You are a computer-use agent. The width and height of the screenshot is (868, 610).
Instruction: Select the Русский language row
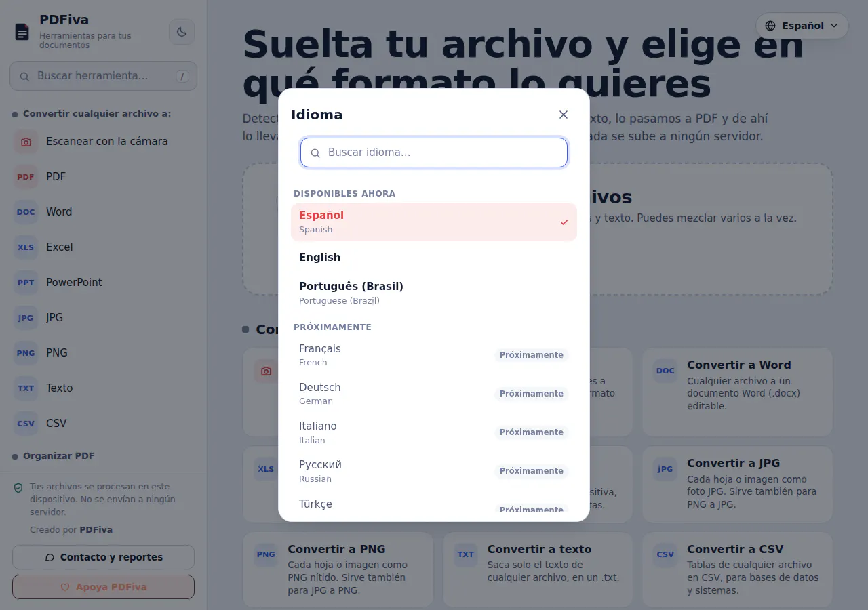point(434,471)
